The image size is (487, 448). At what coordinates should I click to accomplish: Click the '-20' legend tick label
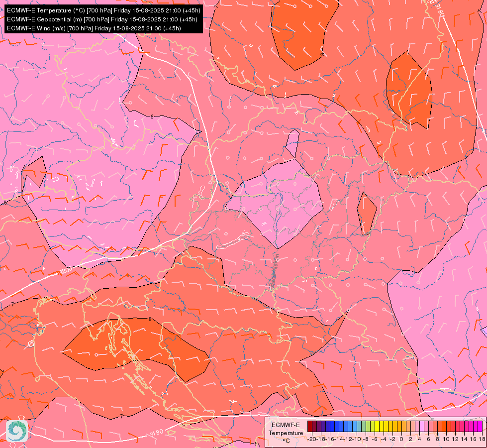312,439
